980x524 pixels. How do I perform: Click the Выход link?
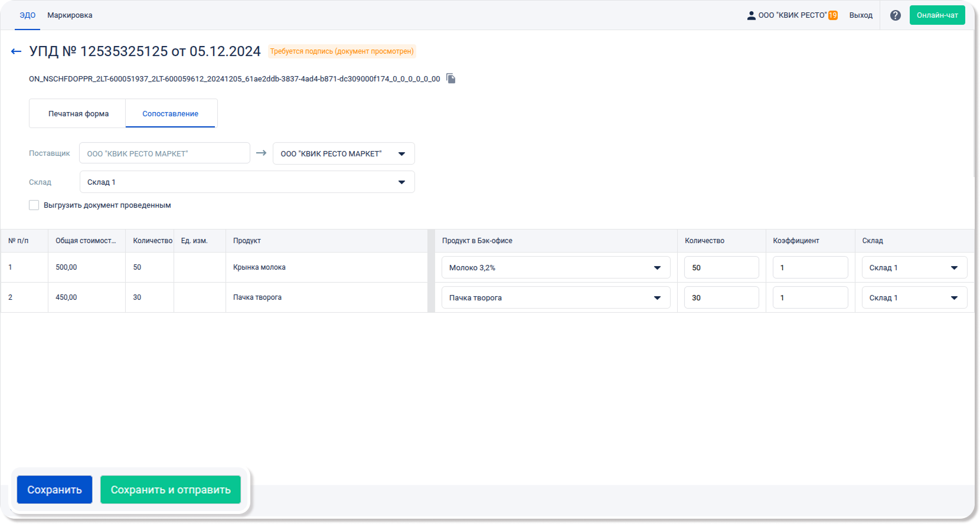click(860, 15)
